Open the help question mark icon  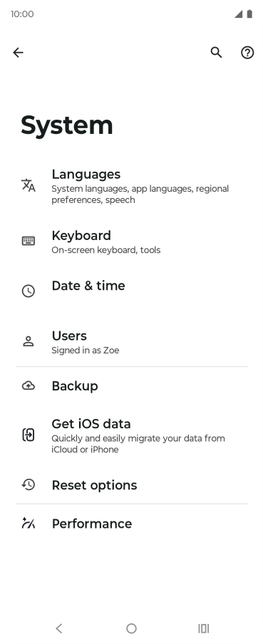[x=247, y=53]
